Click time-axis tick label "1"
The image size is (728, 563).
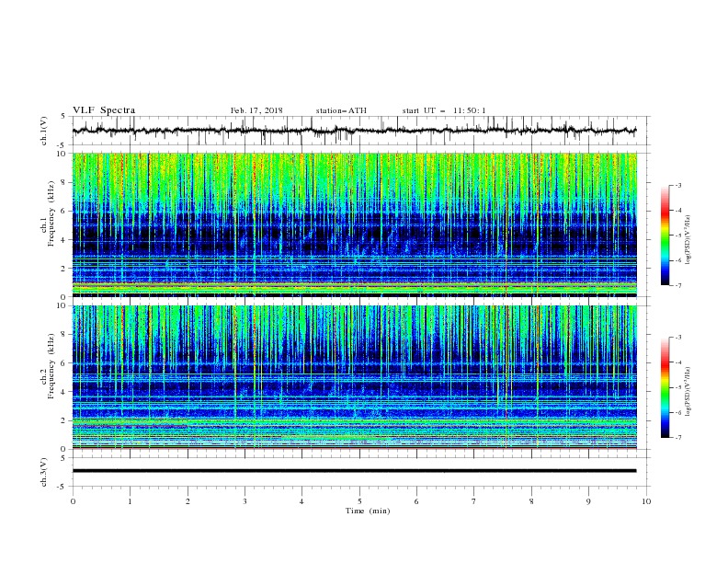pos(130,501)
